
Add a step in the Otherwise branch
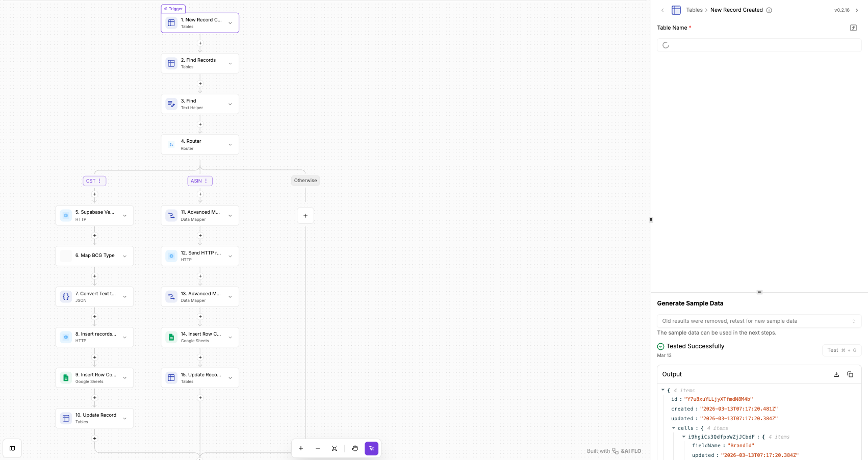305,216
